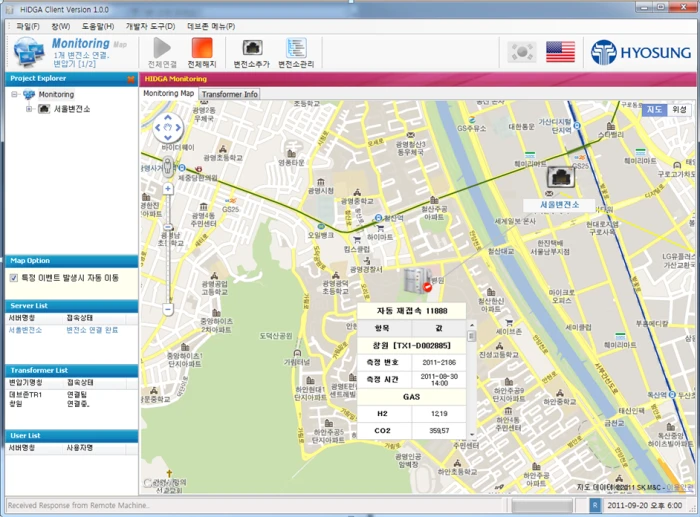The width and height of the screenshot is (700, 517).
Task: Click the Monitoring globe icon in toolbar
Action: point(29,52)
